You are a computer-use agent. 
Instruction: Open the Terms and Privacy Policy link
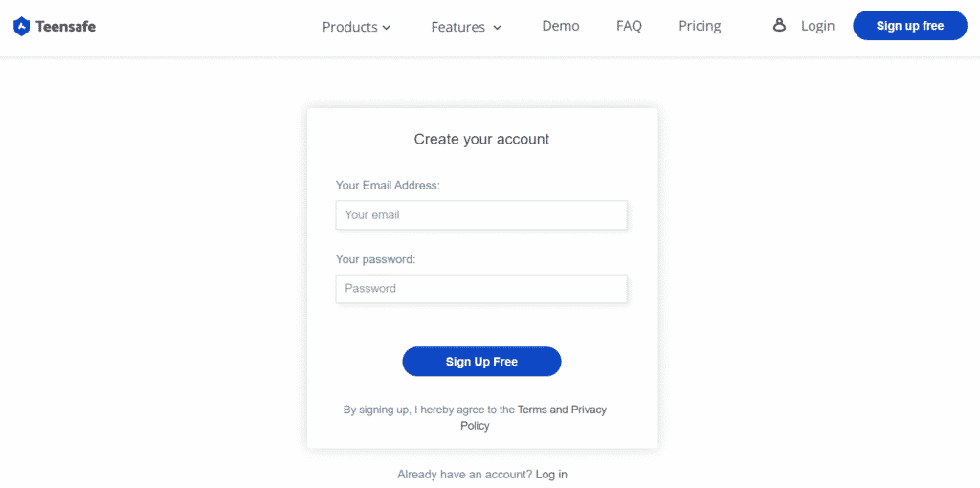click(562, 410)
